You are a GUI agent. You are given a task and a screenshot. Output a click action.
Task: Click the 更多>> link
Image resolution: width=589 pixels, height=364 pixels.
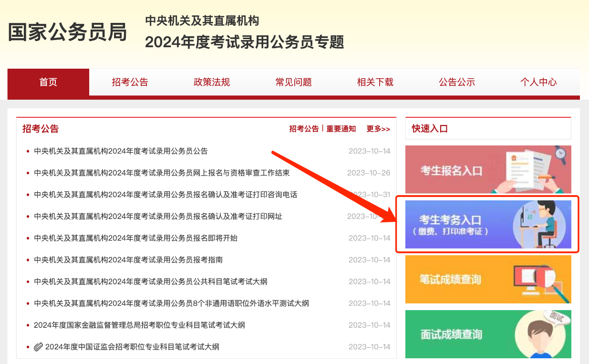[378, 128]
